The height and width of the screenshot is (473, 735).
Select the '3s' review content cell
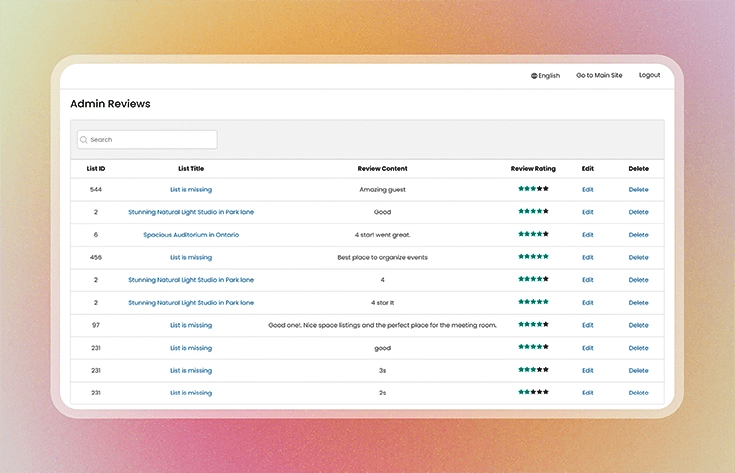382,370
